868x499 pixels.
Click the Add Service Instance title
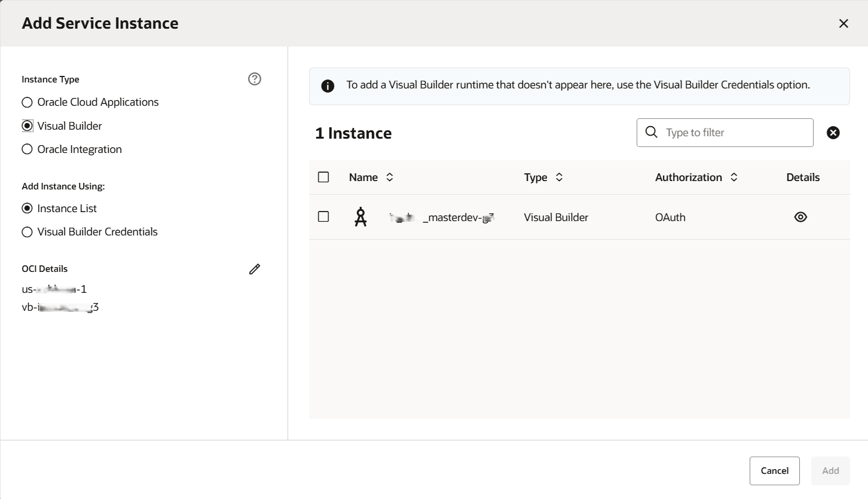[100, 23]
